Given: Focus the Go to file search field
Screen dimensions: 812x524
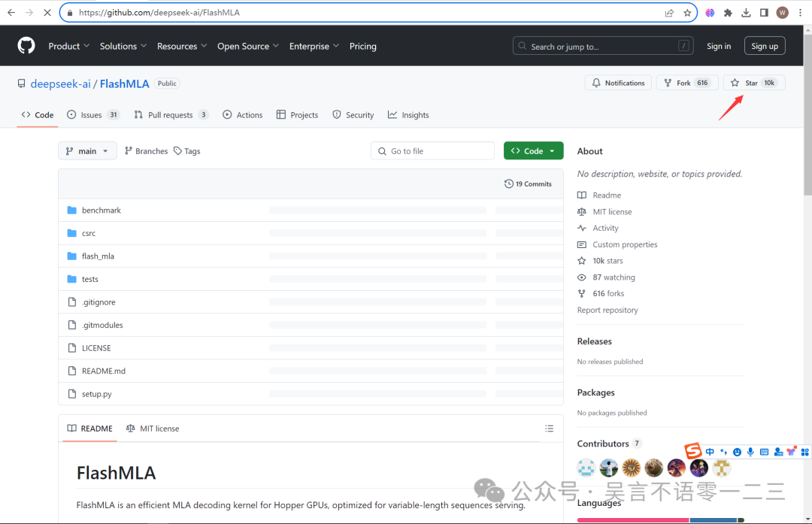Looking at the screenshot, I should coord(432,151).
